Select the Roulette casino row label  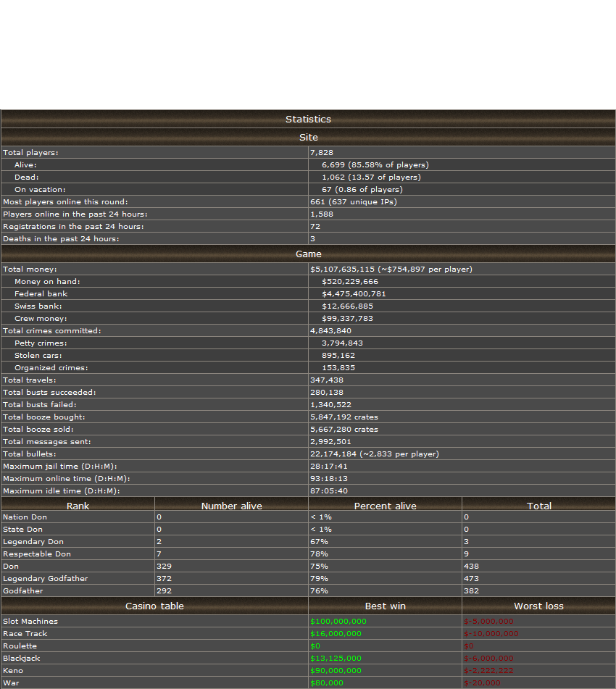click(x=20, y=646)
